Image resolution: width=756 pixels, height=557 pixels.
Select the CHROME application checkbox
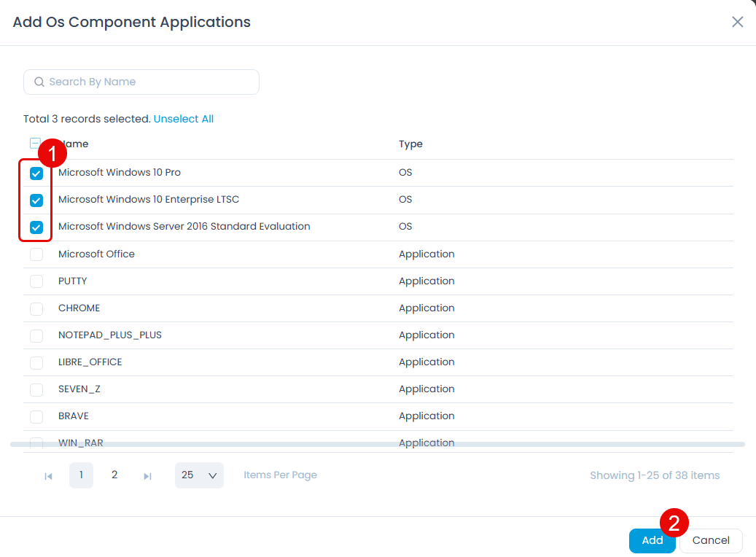[36, 308]
